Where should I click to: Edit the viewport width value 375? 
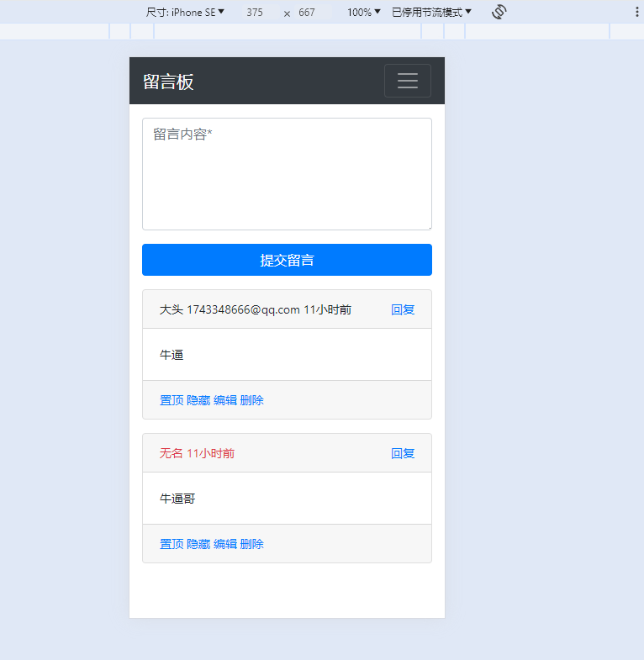pos(255,13)
